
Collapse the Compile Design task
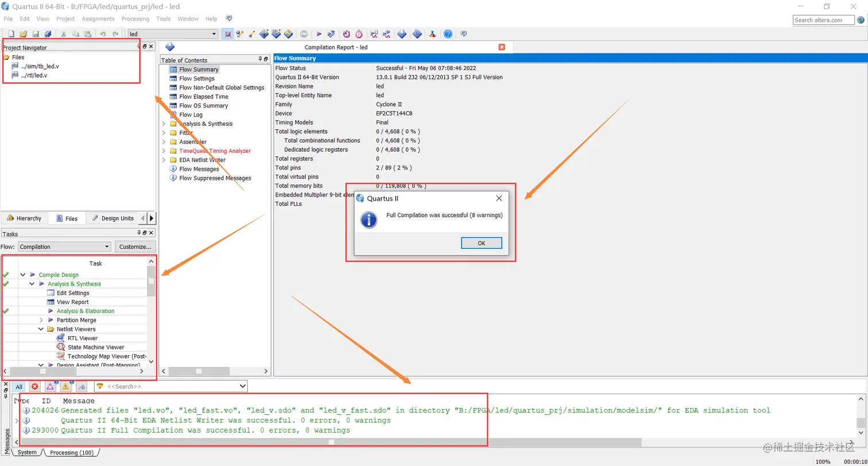tap(23, 275)
